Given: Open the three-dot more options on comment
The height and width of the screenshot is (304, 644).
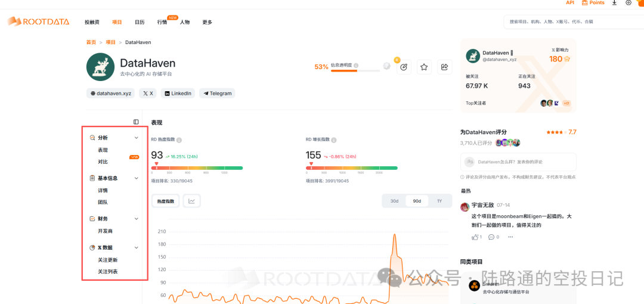Looking at the screenshot, I should click(x=510, y=237).
